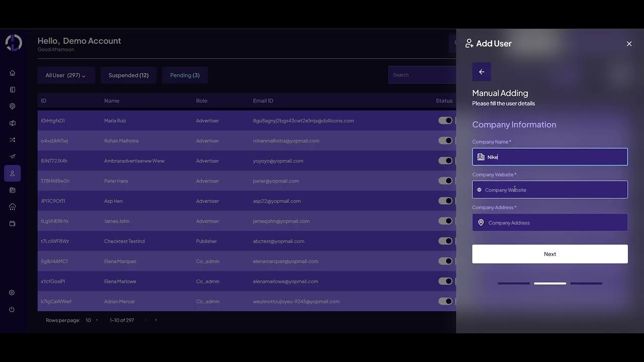Click the paper plane icon in sidebar
Image resolution: width=644 pixels, height=362 pixels.
13,156
